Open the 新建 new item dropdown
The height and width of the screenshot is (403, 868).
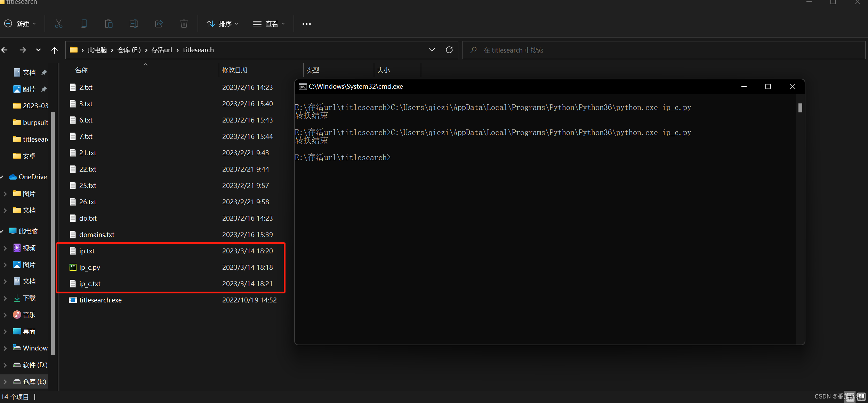click(20, 24)
